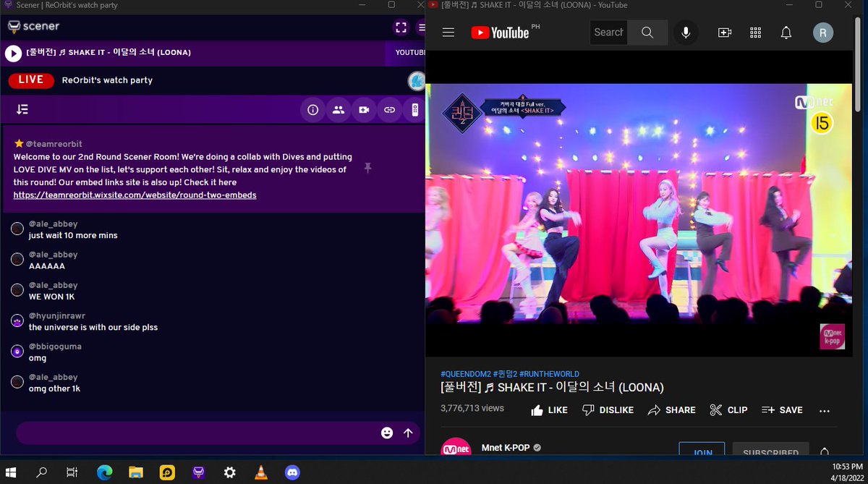Viewport: 868px width, 484px height.
Task: Create a clip with the CLIP button
Action: pyautogui.click(x=728, y=410)
